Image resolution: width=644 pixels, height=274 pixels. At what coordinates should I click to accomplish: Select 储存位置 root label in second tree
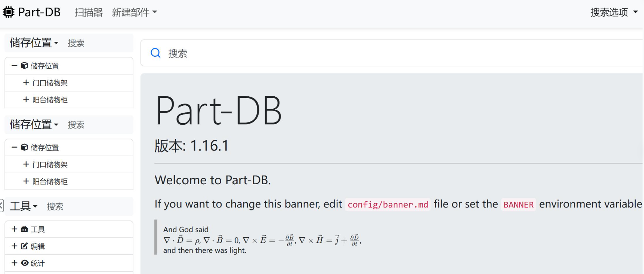pos(45,148)
